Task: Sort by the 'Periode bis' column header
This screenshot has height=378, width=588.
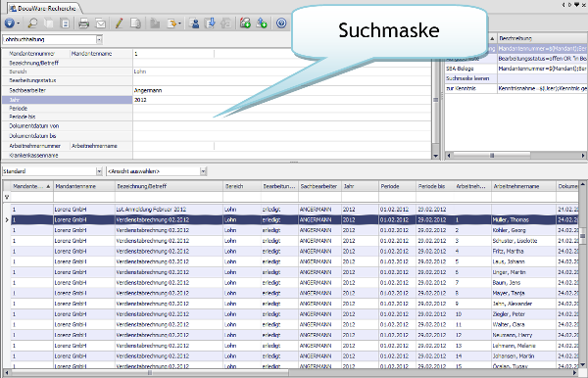Action: [x=434, y=186]
